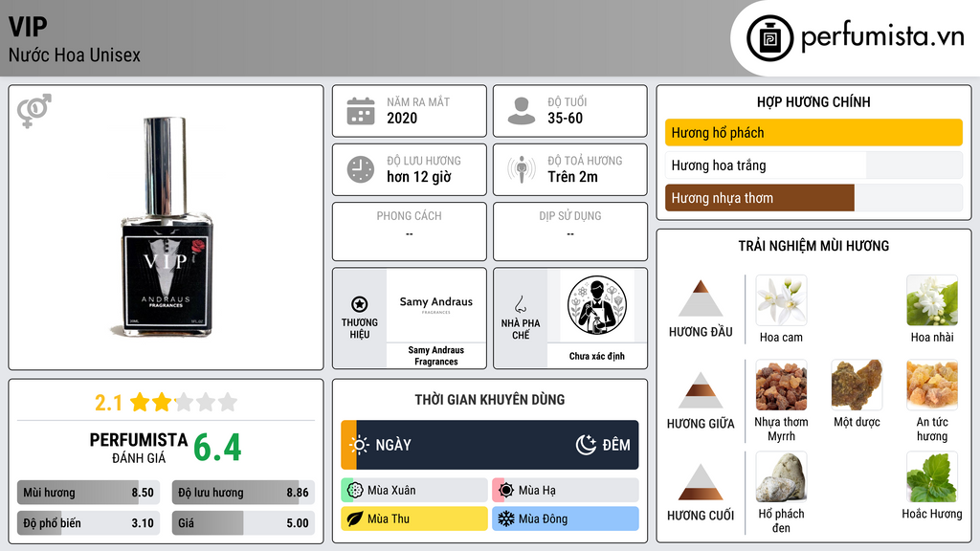This screenshot has width=980, height=551.
Task: Click the nose icon above Nhà pha chế
Action: tap(520, 304)
